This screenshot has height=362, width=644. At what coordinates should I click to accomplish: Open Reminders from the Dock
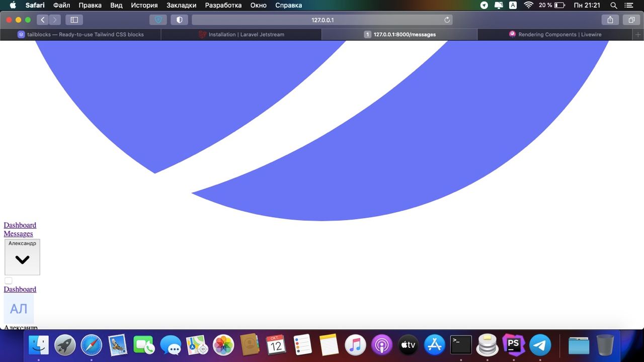pos(302,345)
